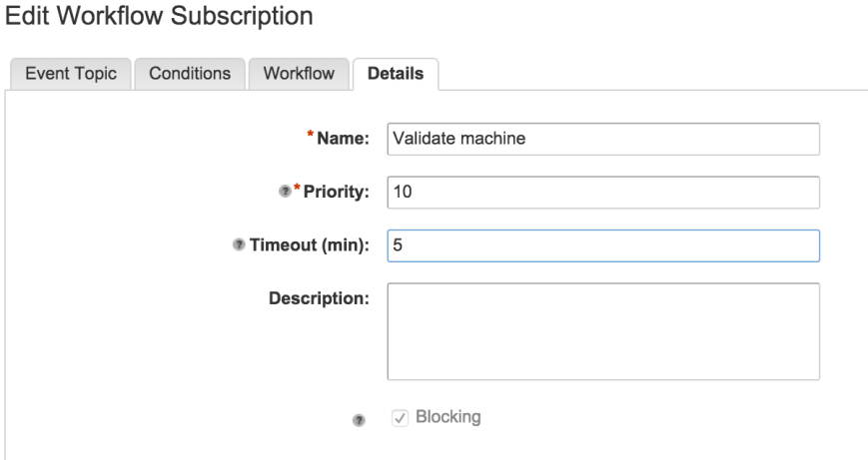Go to the Workflow tab

tap(300, 74)
